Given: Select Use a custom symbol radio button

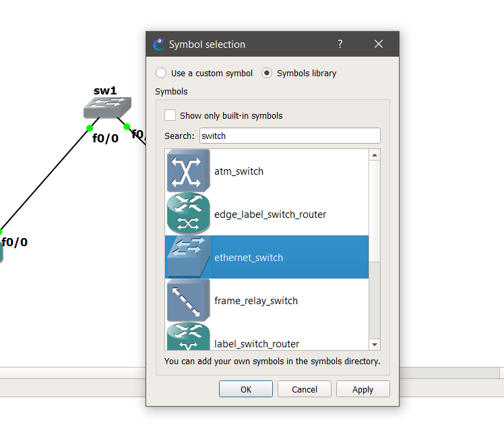Looking at the screenshot, I should click(161, 73).
